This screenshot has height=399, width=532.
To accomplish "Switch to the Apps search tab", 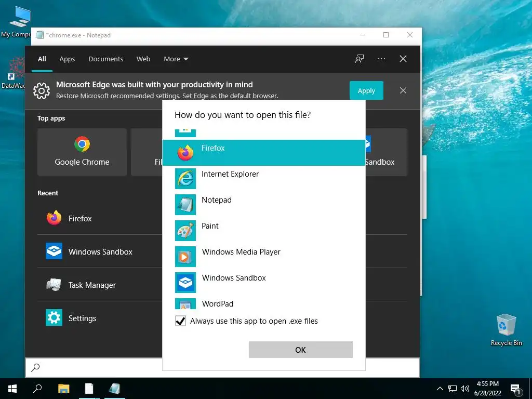I will (x=67, y=59).
